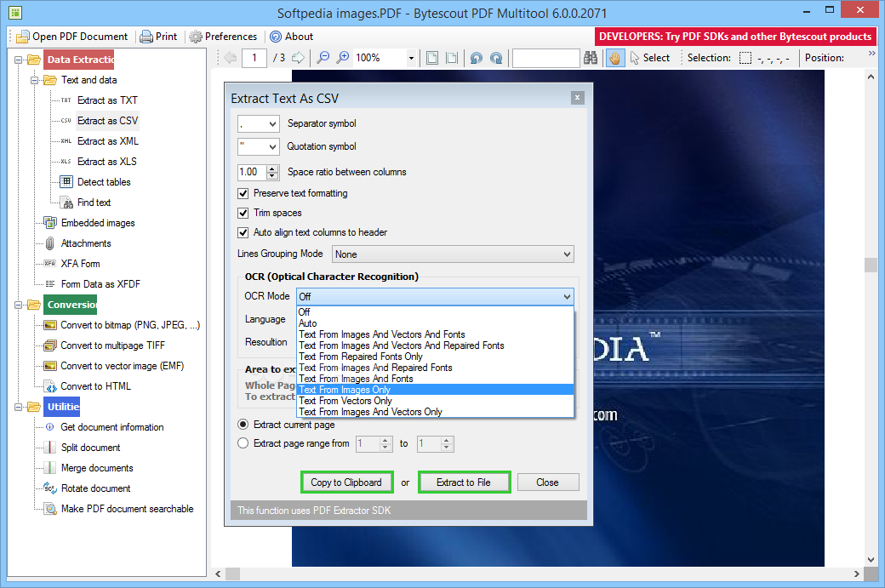Open the Find text tool
885x588 pixels.
coord(94,202)
